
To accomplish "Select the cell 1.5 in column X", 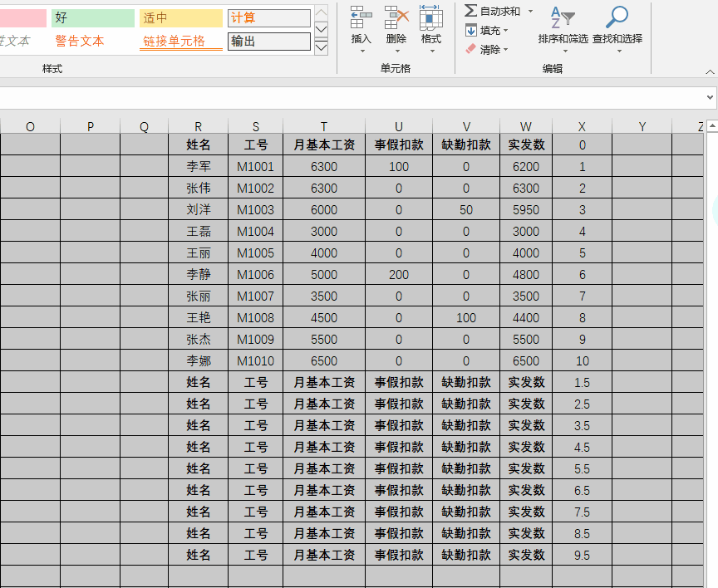I will [x=582, y=382].
